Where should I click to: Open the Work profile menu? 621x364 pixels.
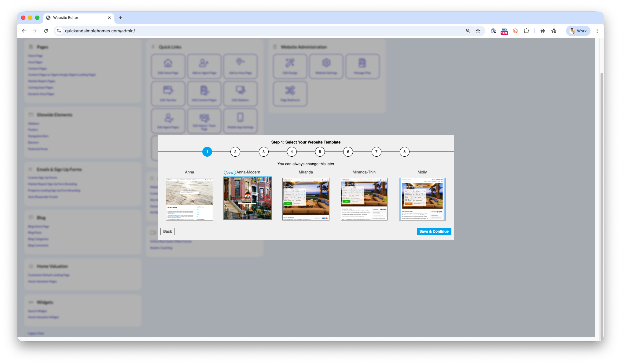tap(578, 31)
